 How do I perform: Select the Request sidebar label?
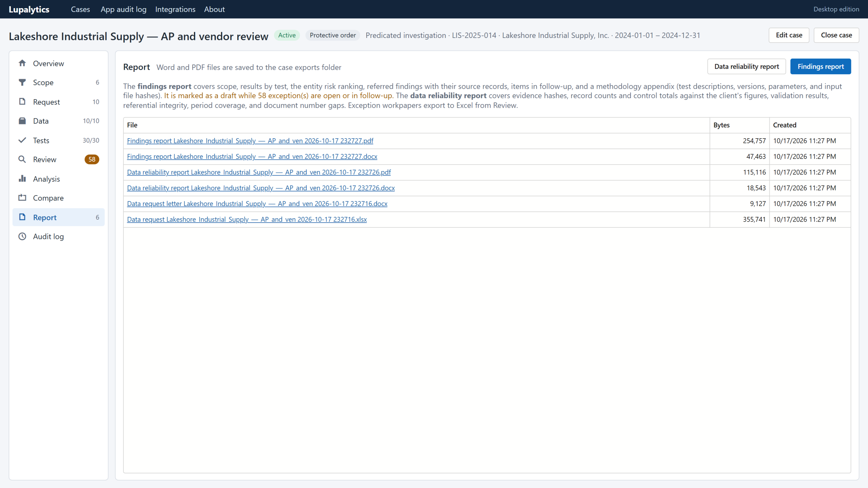pyautogui.click(x=46, y=102)
